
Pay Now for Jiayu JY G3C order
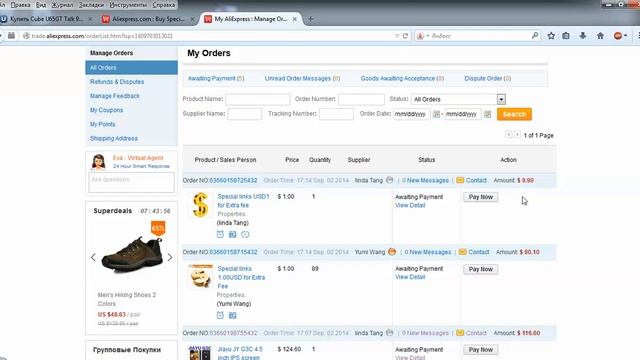(480, 350)
